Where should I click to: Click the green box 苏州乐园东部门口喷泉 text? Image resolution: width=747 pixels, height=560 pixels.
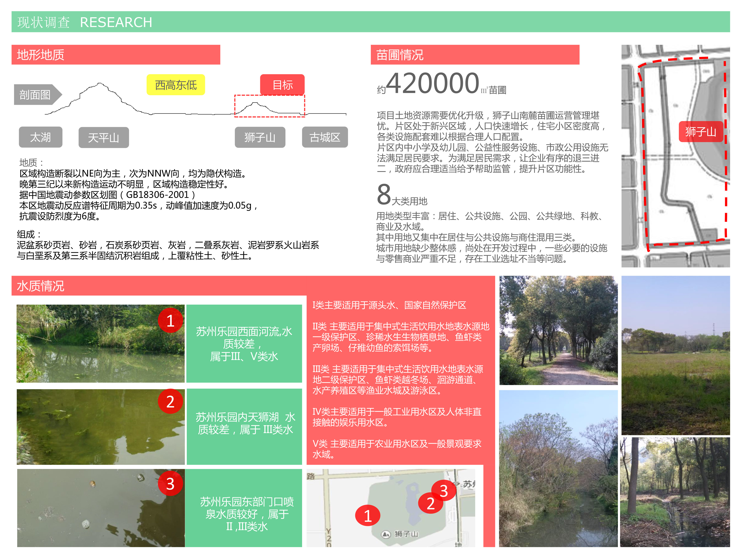[244, 508]
